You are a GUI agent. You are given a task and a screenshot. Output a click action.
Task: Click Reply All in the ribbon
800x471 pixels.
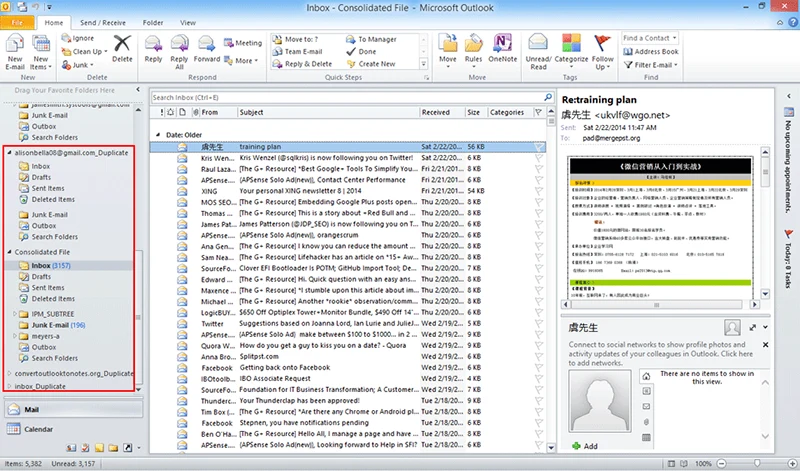[179, 52]
